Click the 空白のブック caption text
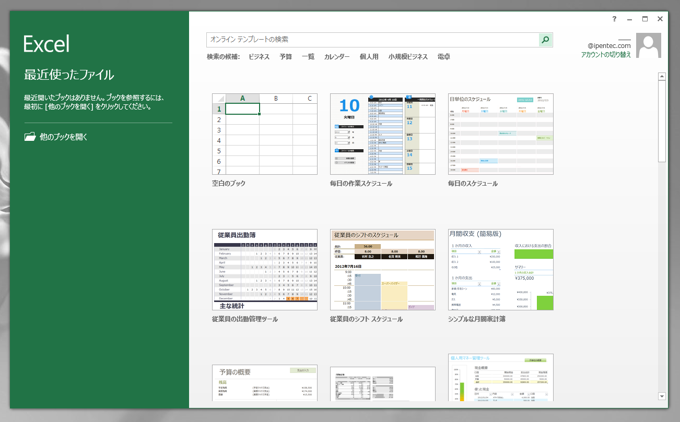This screenshot has width=680, height=422. pos(229,183)
